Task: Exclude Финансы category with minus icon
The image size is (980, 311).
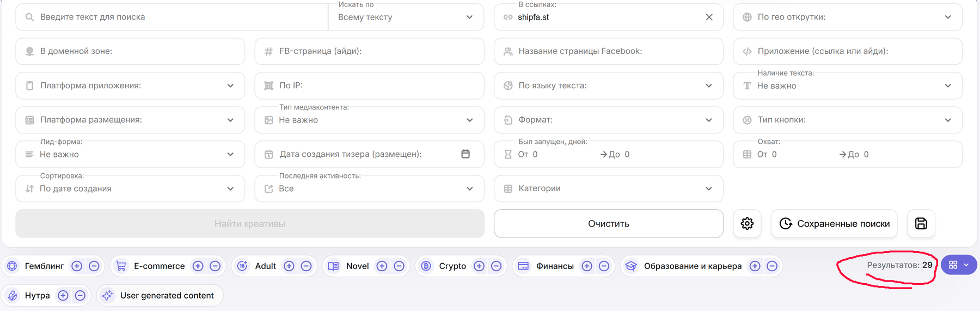Action: [x=604, y=266]
